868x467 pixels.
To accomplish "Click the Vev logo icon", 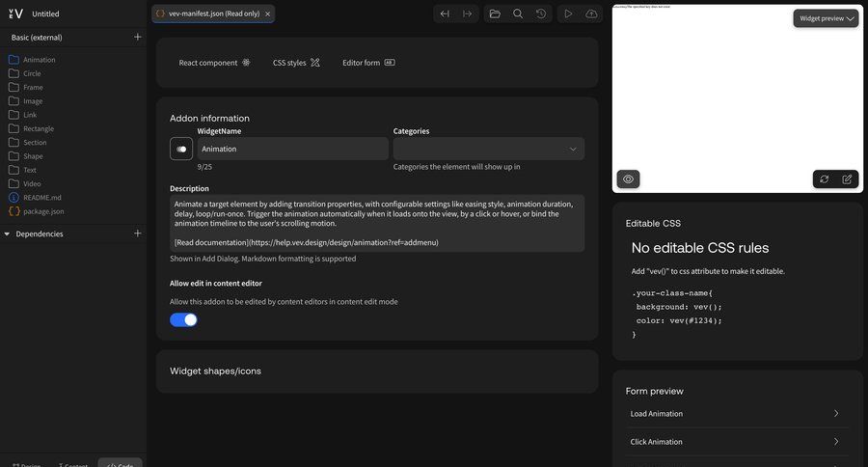I will tap(15, 14).
